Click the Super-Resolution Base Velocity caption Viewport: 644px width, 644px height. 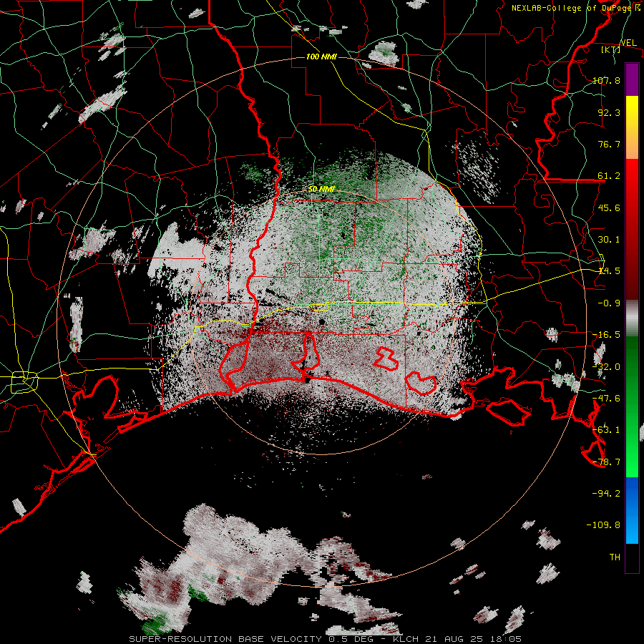click(326, 639)
